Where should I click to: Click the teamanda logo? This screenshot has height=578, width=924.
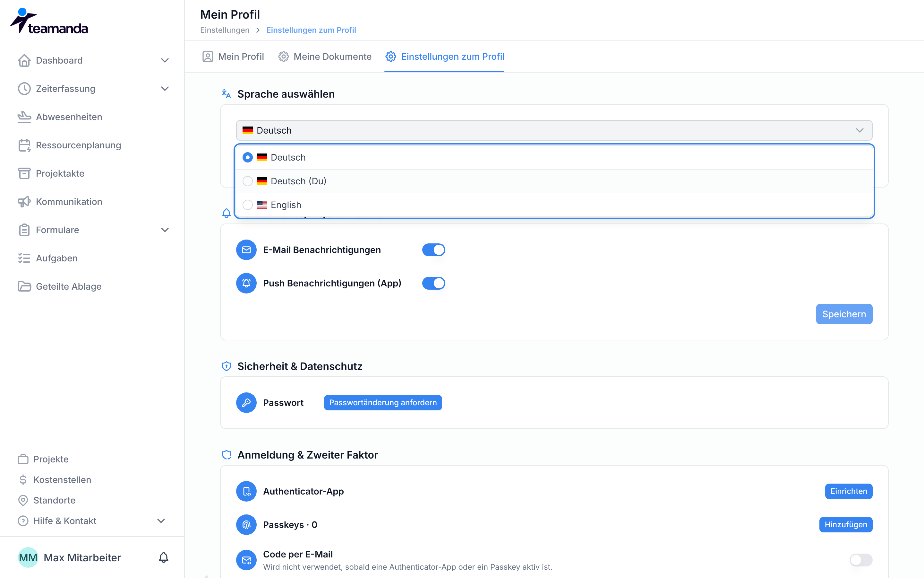coord(49,21)
